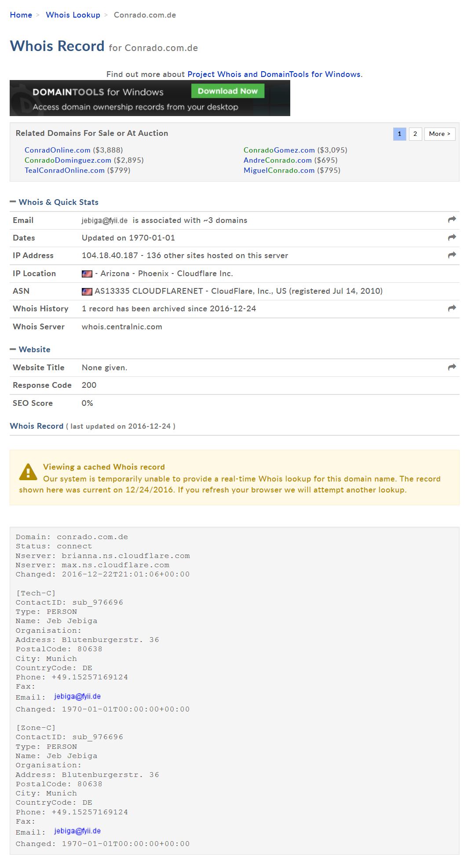Click 'Updated on 1970-01-01' text
The width and height of the screenshot is (471, 868).
tap(128, 238)
